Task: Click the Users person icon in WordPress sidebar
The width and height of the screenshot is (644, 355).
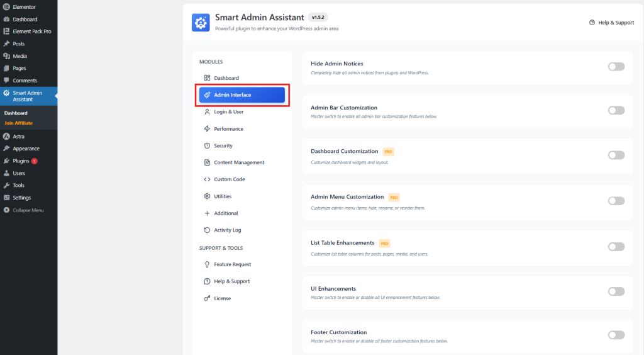Action: coord(6,173)
